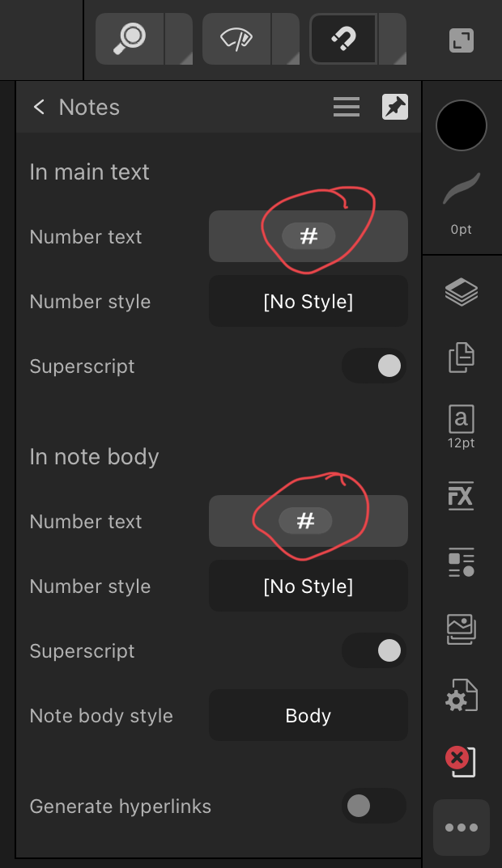This screenshot has width=502, height=868.
Task: Toggle the snapping magnet icon
Action: tap(343, 38)
